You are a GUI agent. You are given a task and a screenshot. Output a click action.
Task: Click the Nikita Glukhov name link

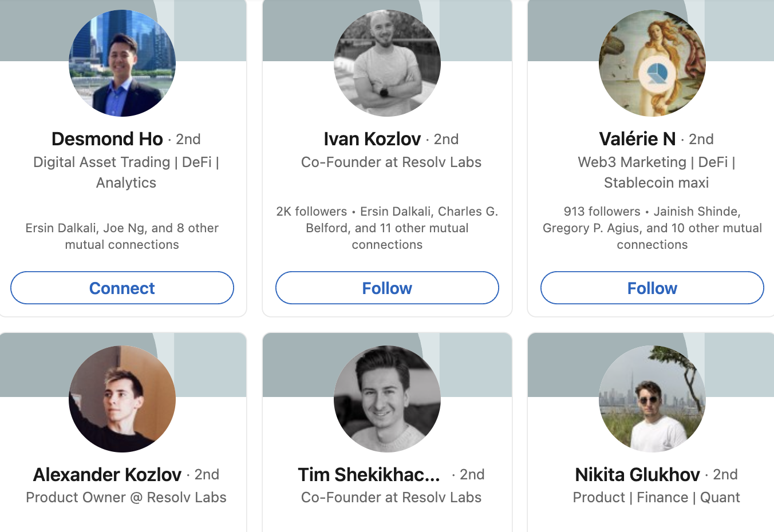click(x=637, y=474)
